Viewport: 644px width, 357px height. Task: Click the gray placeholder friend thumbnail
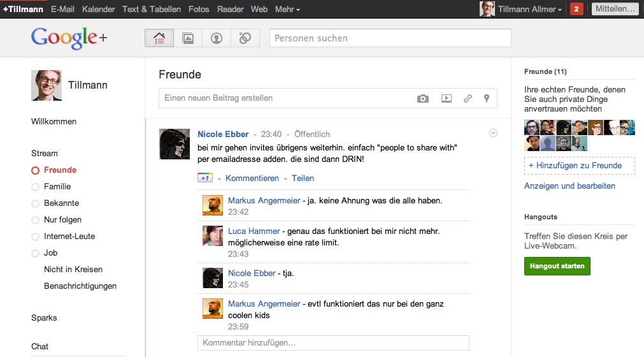click(x=548, y=143)
